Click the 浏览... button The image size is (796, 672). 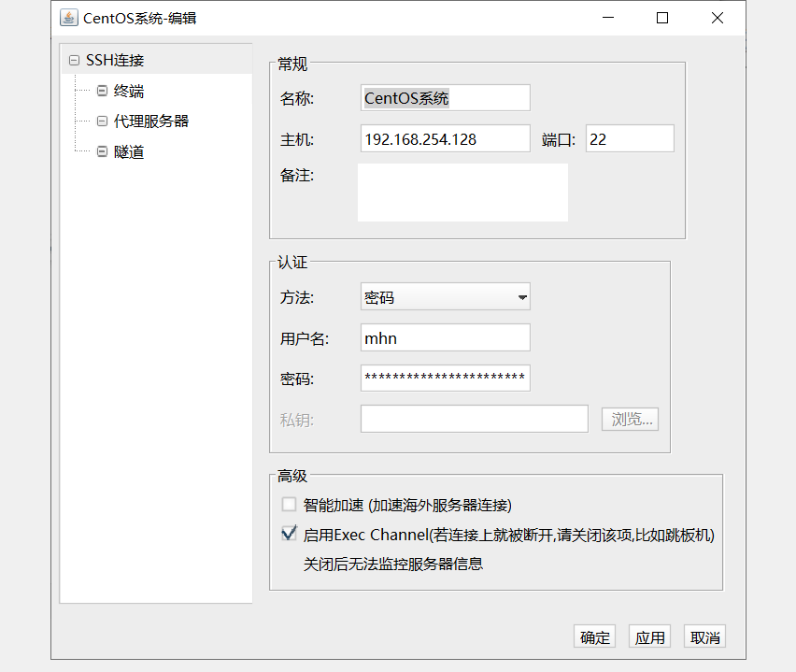pos(630,419)
